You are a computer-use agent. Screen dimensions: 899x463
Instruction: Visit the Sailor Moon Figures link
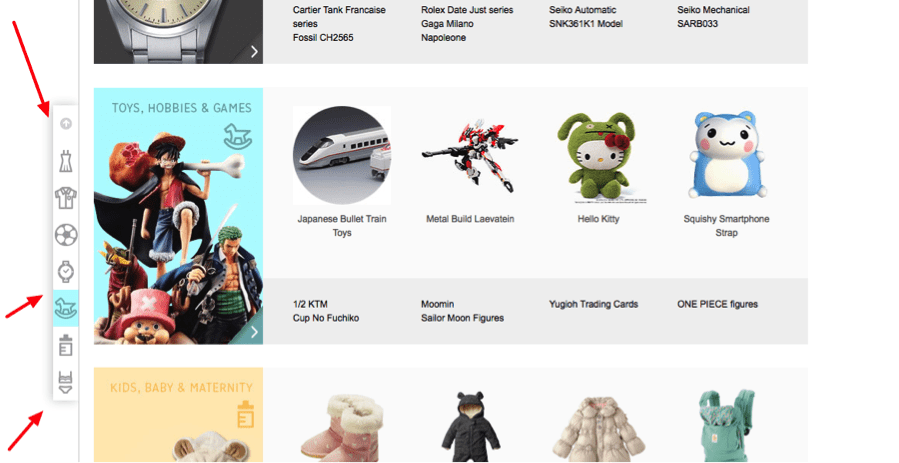click(462, 318)
